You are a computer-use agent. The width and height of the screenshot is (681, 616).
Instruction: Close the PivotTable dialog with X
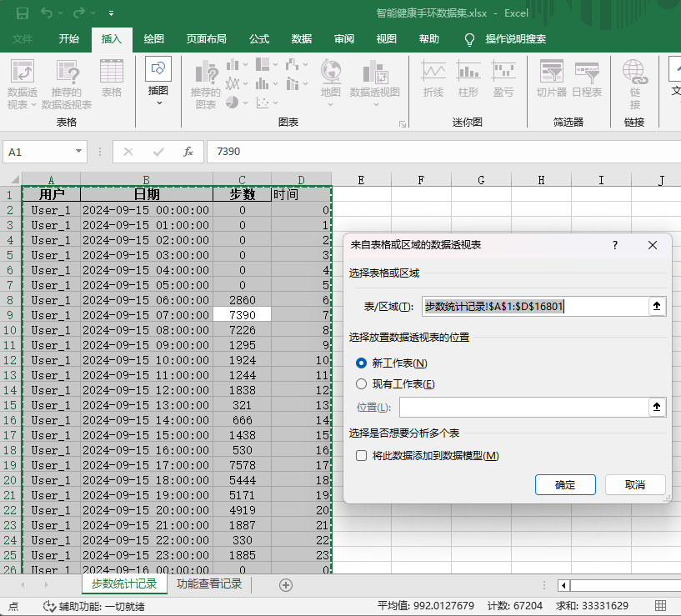pyautogui.click(x=653, y=245)
